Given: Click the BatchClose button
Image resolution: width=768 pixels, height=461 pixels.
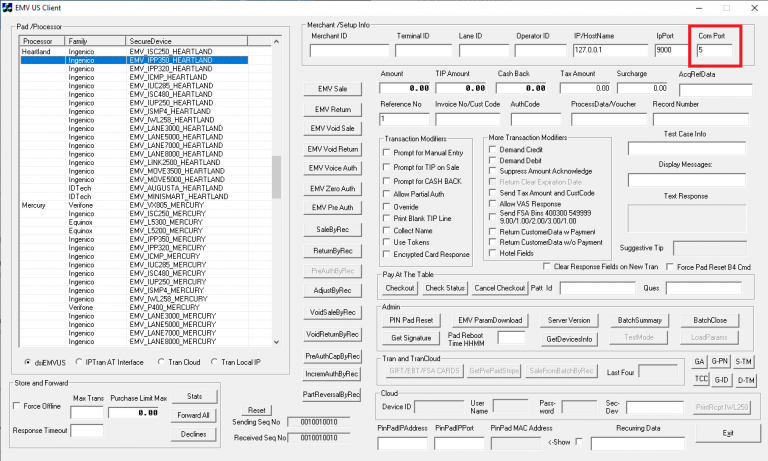Looking at the screenshot, I should 710,320.
